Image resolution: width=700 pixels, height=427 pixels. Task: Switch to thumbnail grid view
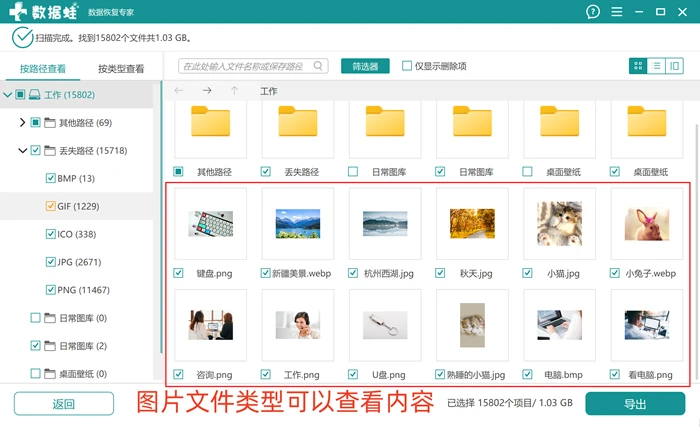(x=638, y=66)
